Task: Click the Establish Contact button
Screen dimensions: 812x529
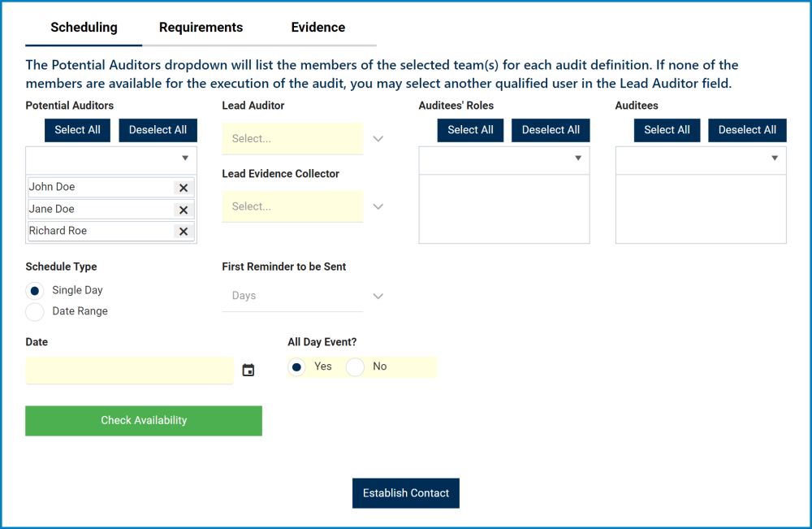Action: [x=405, y=492]
